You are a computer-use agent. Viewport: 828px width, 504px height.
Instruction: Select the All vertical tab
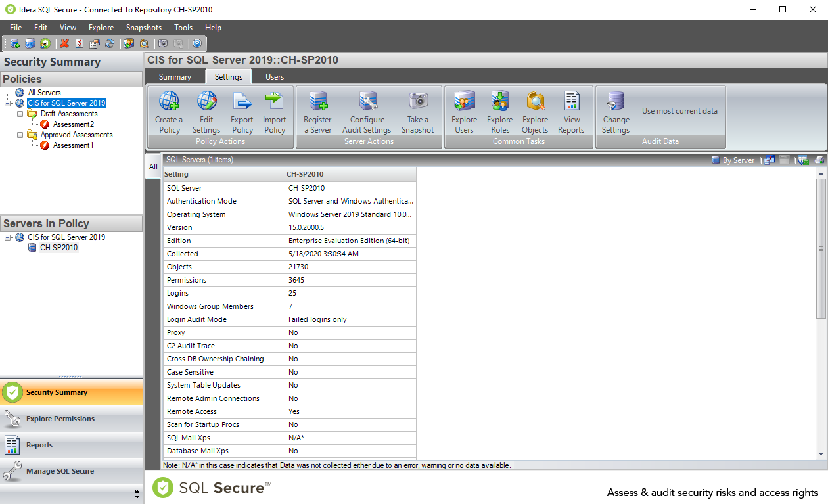153,166
